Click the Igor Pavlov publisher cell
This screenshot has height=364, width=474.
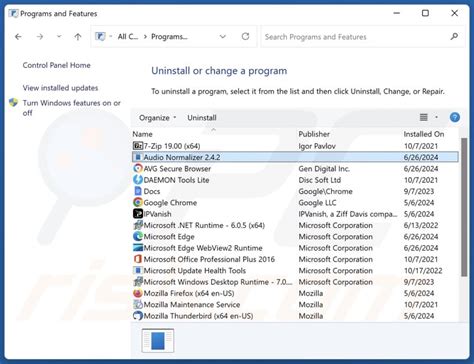(317, 146)
